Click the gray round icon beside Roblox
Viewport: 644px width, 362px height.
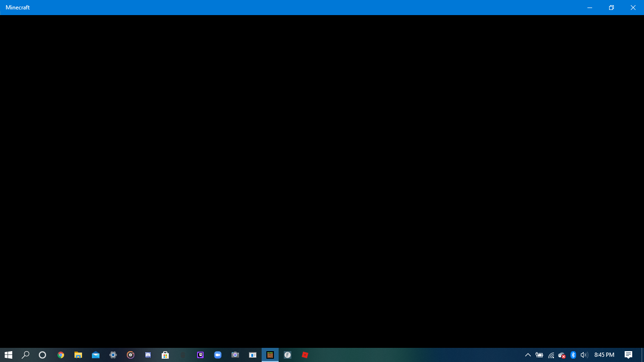[x=288, y=355]
